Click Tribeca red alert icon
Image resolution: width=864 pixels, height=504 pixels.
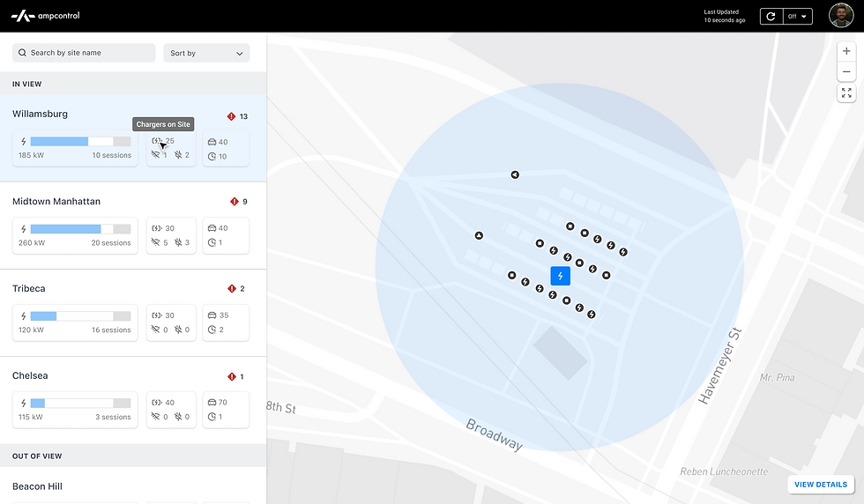click(x=231, y=289)
